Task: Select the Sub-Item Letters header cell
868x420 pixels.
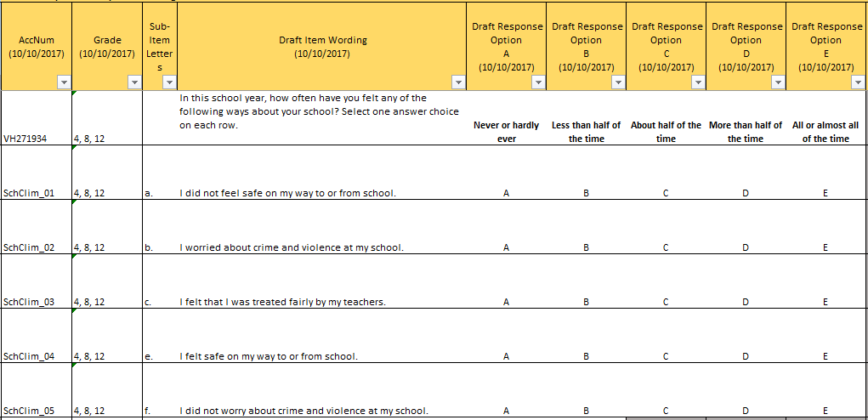Action: (160, 47)
